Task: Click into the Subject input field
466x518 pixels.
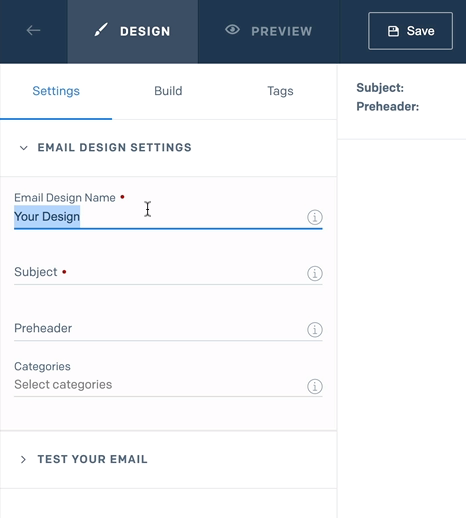Action: 160,272
